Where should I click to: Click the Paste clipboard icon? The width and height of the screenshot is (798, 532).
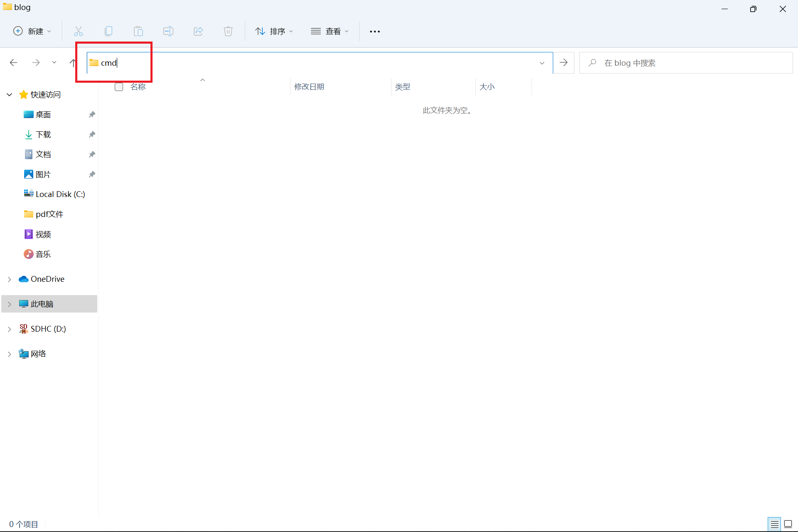138,31
